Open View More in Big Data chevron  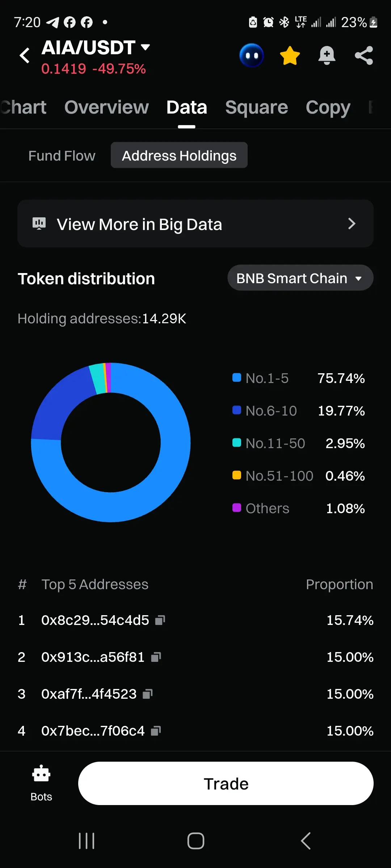click(x=351, y=224)
